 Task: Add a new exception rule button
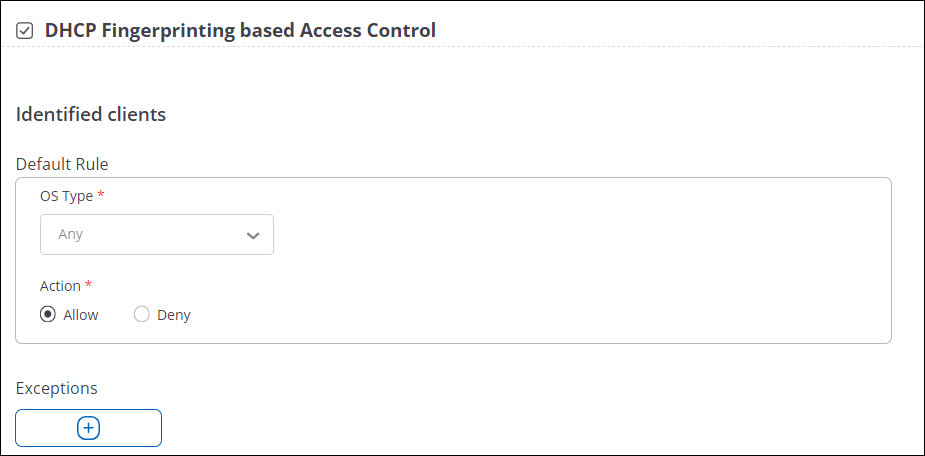pyautogui.click(x=88, y=428)
